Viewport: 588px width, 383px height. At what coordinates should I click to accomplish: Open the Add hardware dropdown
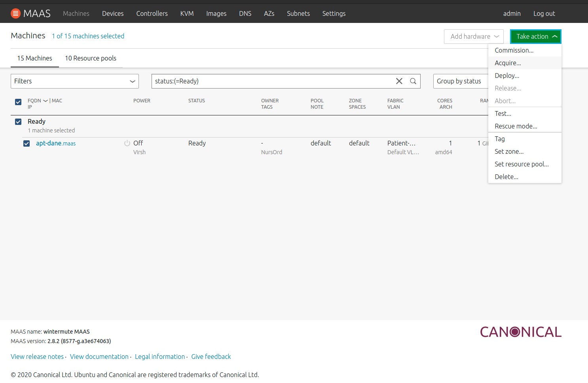pyautogui.click(x=474, y=36)
